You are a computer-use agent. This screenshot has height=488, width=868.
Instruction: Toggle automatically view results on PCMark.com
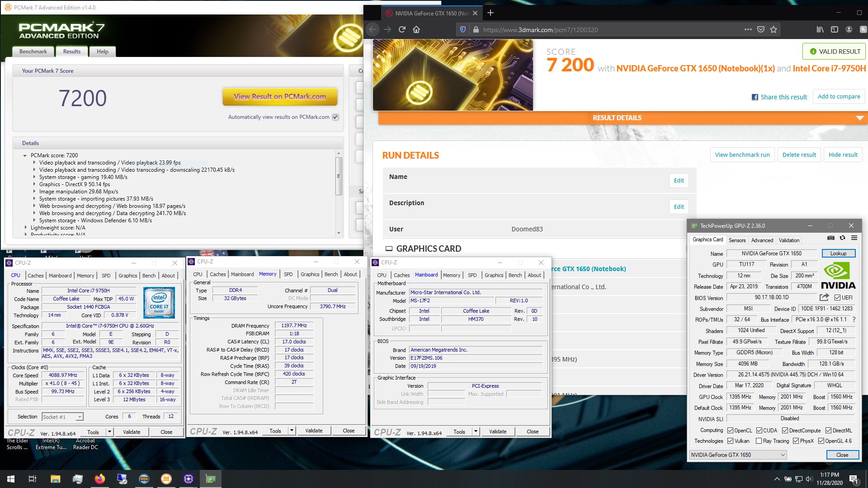click(x=335, y=117)
